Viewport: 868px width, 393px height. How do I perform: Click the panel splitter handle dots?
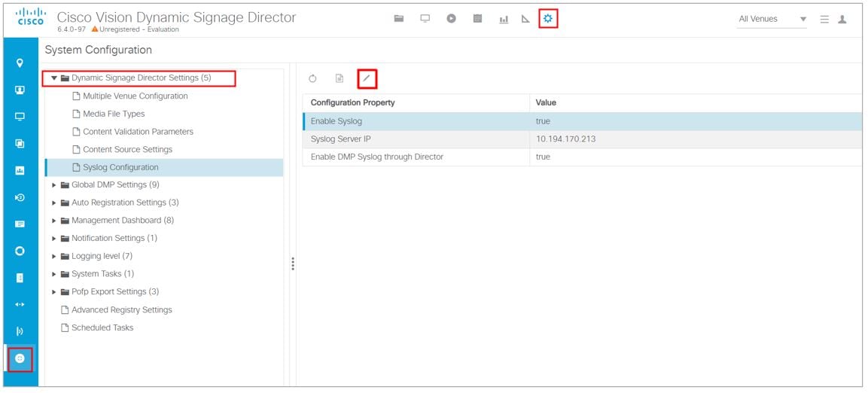293,264
